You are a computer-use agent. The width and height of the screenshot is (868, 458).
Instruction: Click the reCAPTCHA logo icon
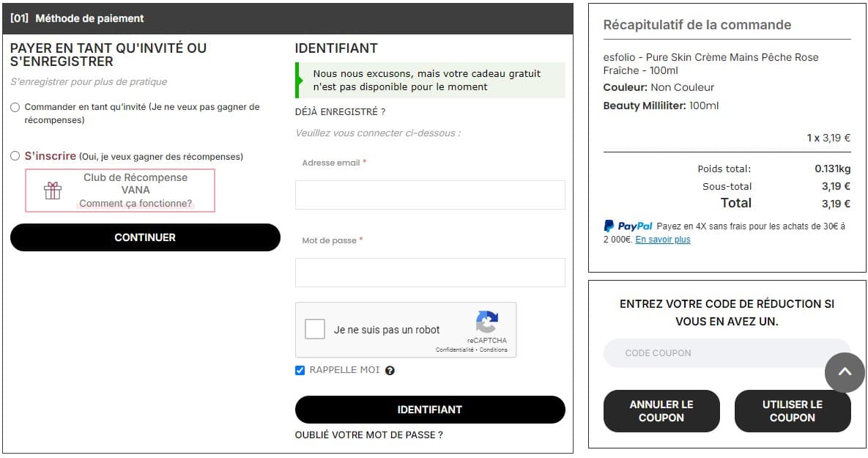486,322
